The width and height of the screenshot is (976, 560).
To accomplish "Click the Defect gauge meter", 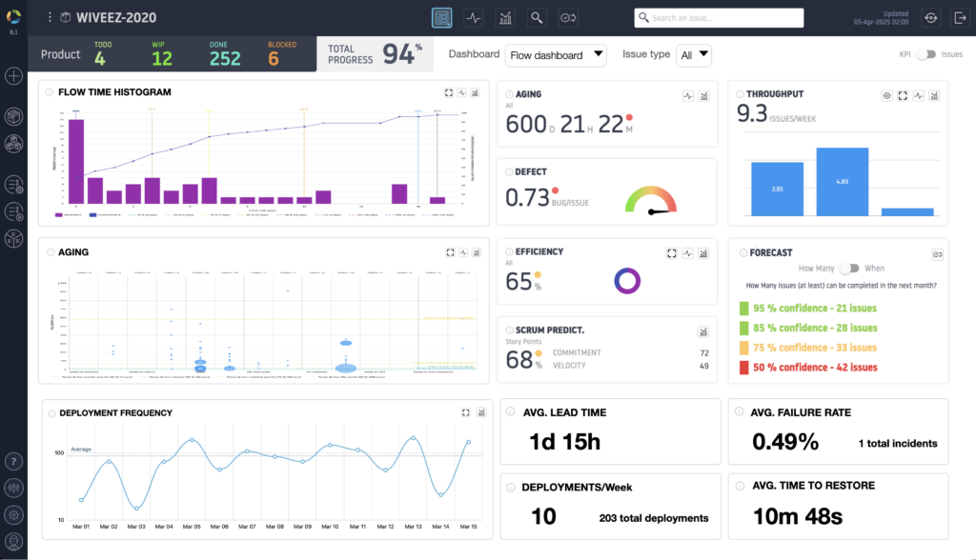I will coord(650,199).
